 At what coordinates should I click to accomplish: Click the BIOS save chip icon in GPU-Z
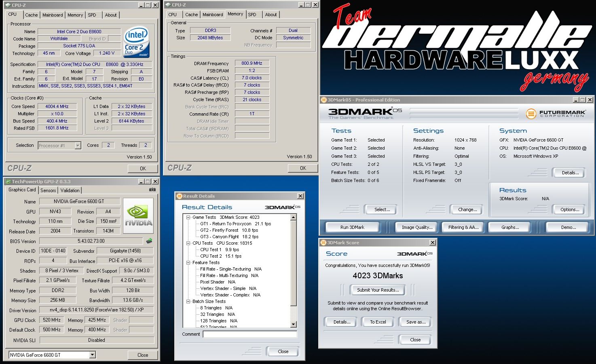click(149, 241)
